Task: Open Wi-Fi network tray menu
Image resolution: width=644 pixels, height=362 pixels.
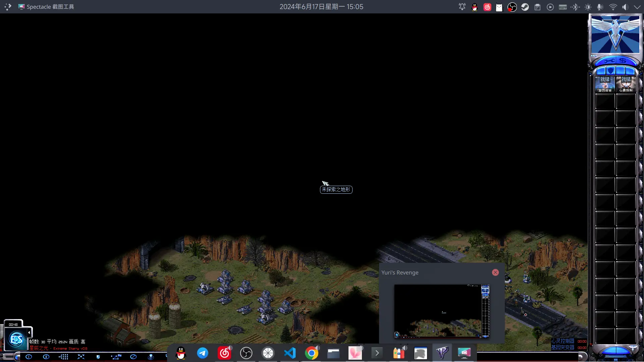Action: point(613,7)
